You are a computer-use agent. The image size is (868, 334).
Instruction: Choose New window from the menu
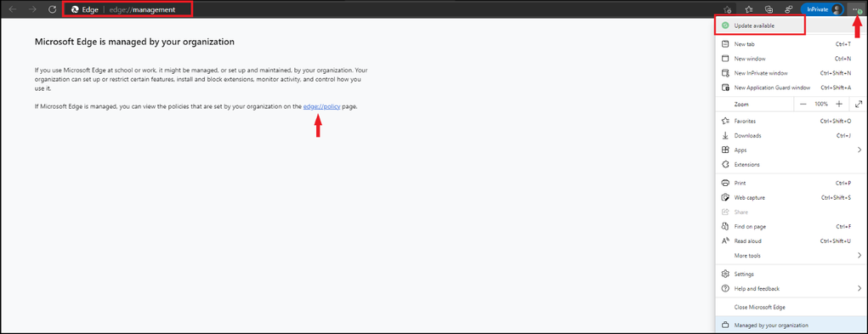(x=791, y=59)
